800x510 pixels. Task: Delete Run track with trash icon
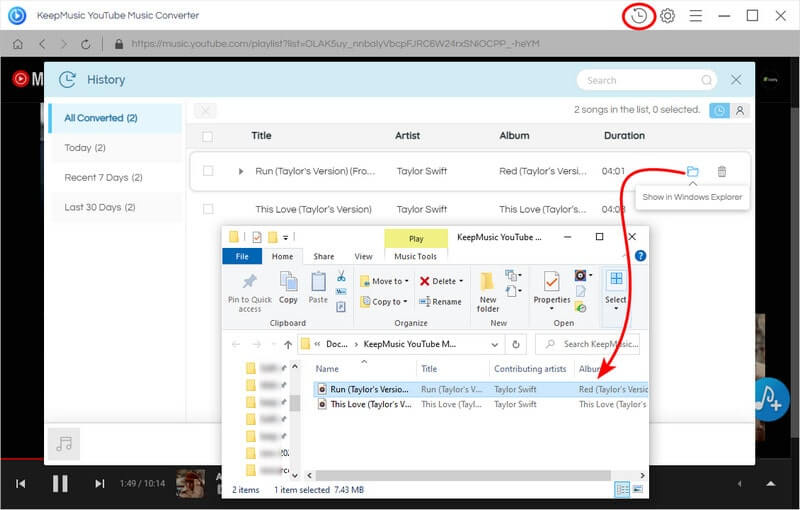721,171
